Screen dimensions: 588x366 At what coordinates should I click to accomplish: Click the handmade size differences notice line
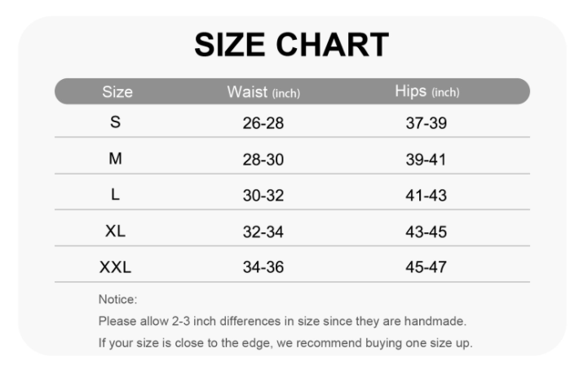point(281,321)
